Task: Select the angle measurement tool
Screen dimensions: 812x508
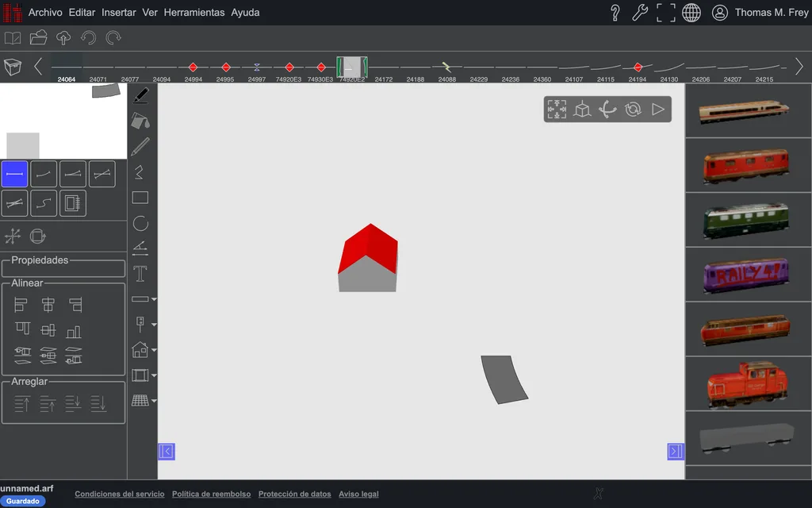Action: 140,248
